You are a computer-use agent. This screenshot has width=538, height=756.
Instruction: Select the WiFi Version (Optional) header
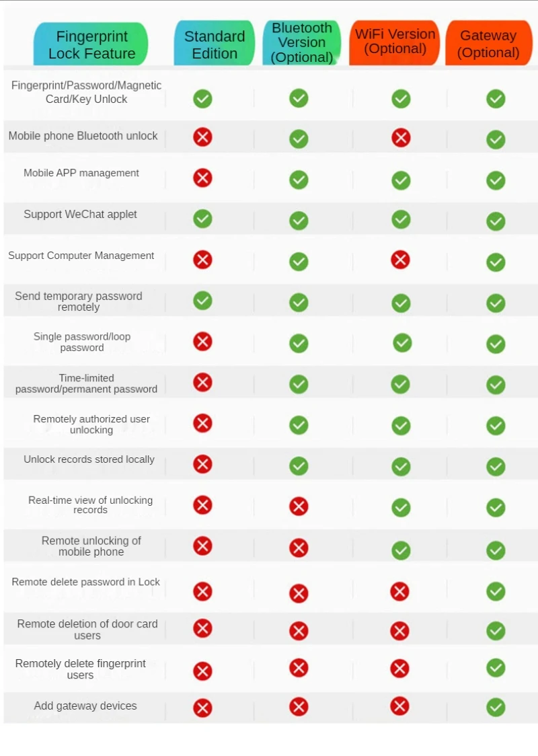tap(395, 42)
